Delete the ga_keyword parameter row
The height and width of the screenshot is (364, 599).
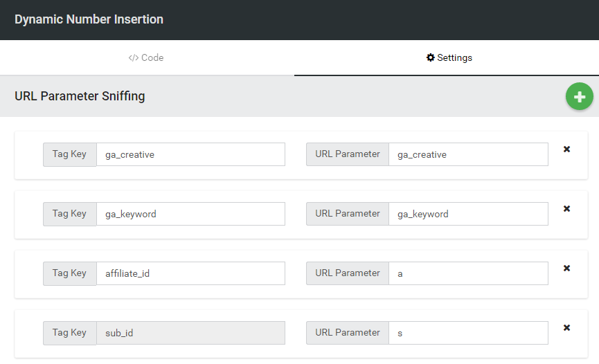[566, 209]
